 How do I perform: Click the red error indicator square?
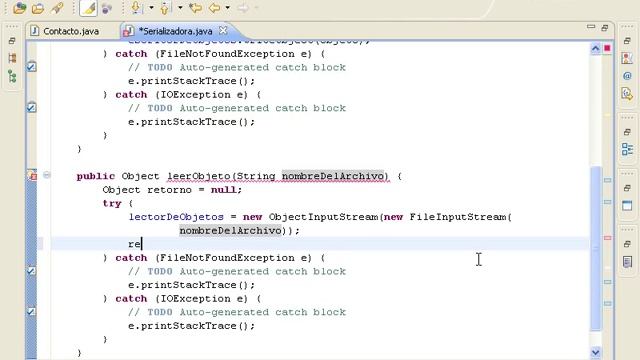point(607,48)
